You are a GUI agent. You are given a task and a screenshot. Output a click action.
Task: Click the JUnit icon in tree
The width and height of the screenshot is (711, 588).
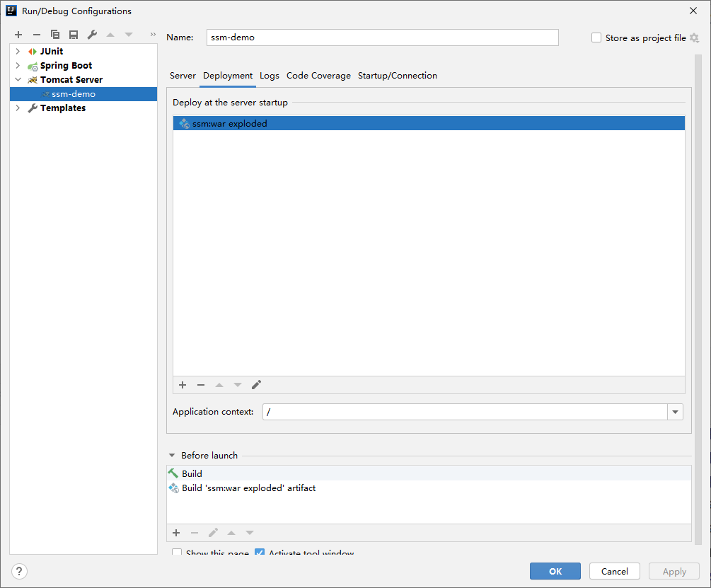[33, 51]
